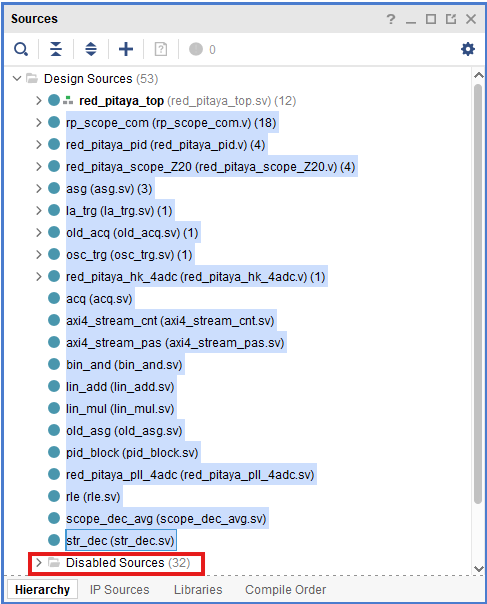Select axi4_stream_cnt (axi4_stream_cnt.sv)
This screenshot has height=604, width=487.
tap(171, 320)
